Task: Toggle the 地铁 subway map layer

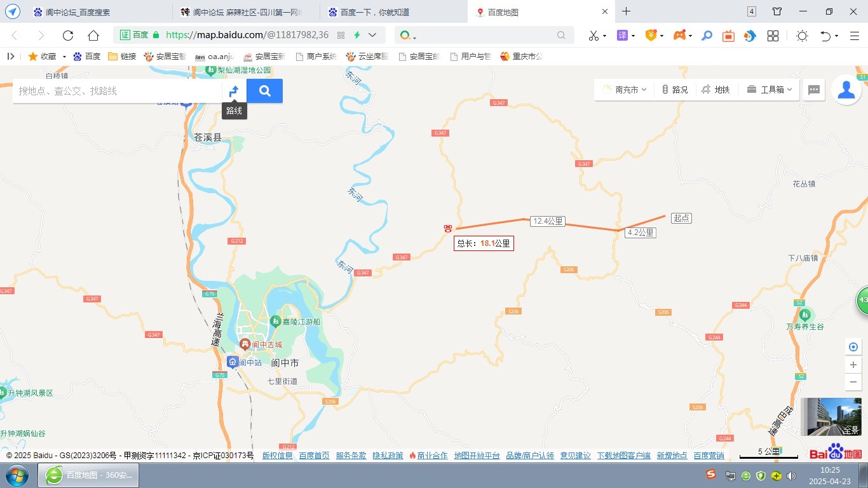Action: (715, 90)
